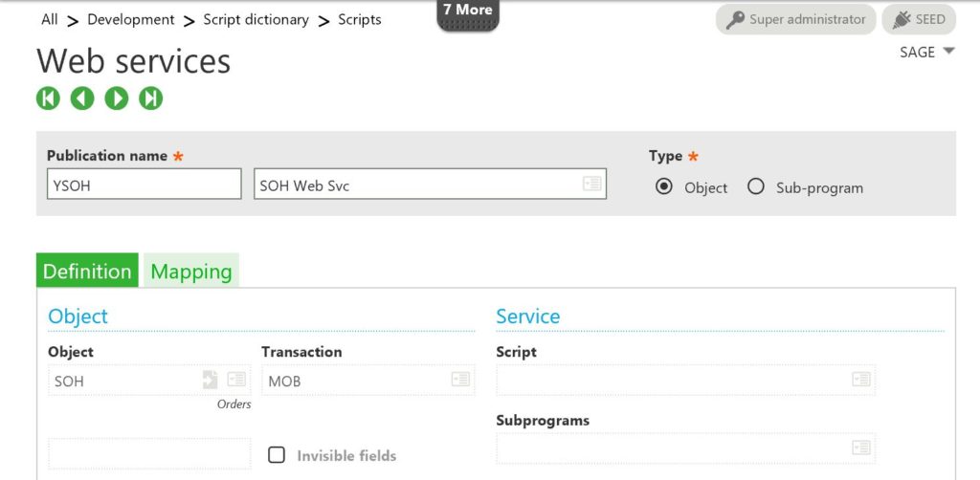980x480 pixels.
Task: Select the Object type radio button
Action: (664, 186)
